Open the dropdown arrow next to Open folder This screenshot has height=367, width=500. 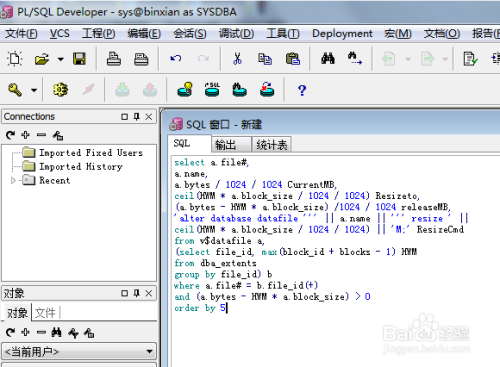(60, 59)
